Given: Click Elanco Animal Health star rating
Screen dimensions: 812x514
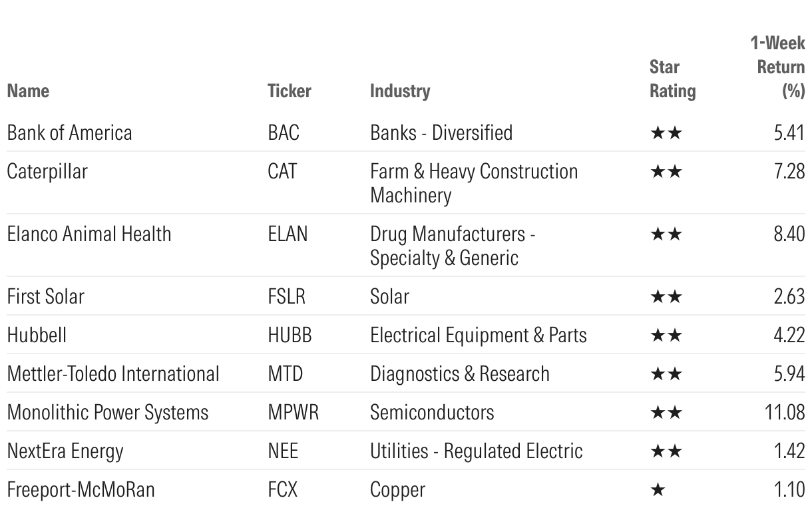Looking at the screenshot, I should click(x=666, y=235).
